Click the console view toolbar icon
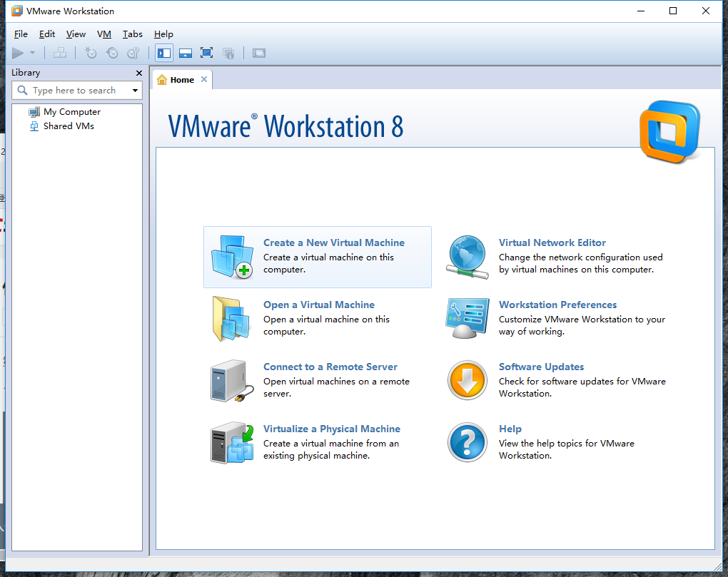 (x=259, y=53)
